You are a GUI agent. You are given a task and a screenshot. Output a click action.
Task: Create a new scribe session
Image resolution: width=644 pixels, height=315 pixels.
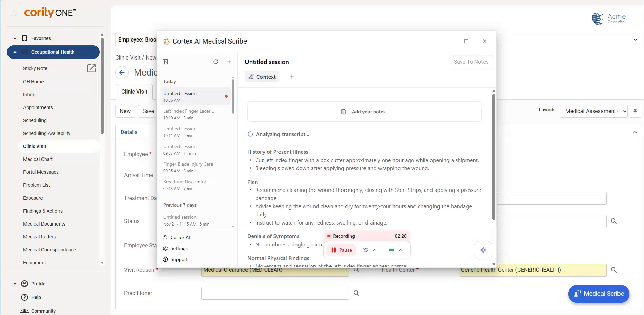tap(229, 62)
